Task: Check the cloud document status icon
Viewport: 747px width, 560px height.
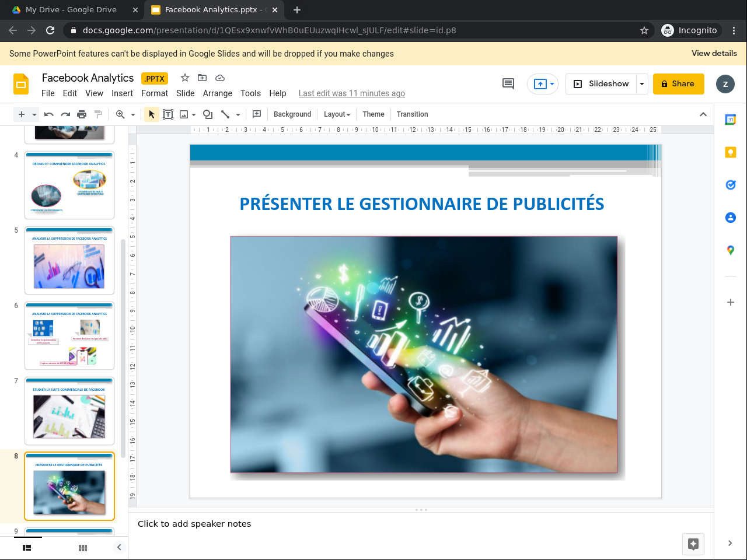Action: click(x=220, y=78)
